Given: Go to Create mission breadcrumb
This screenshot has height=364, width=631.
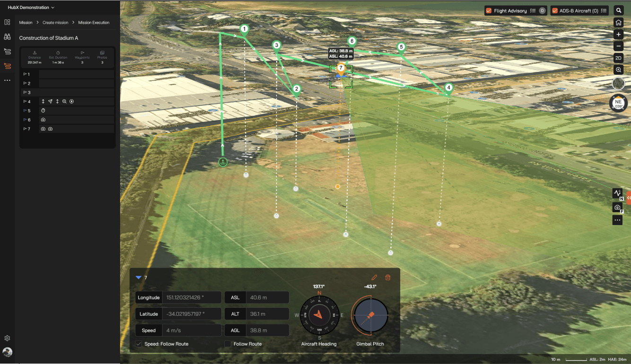Looking at the screenshot, I should [55, 23].
